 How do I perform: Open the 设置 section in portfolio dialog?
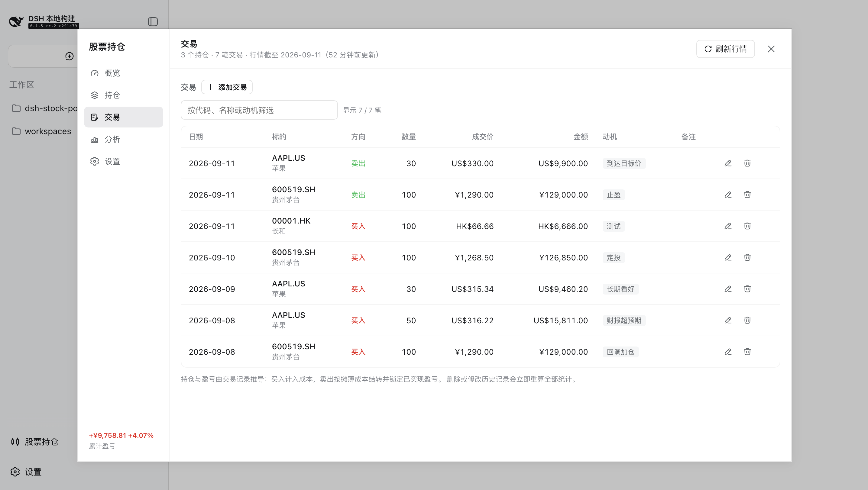coord(123,161)
